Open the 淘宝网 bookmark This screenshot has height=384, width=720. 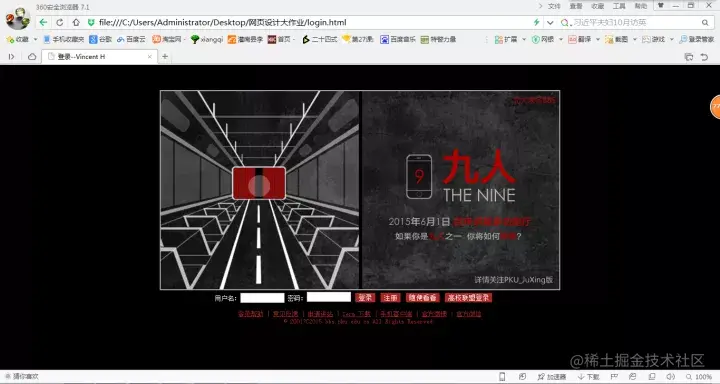167,40
